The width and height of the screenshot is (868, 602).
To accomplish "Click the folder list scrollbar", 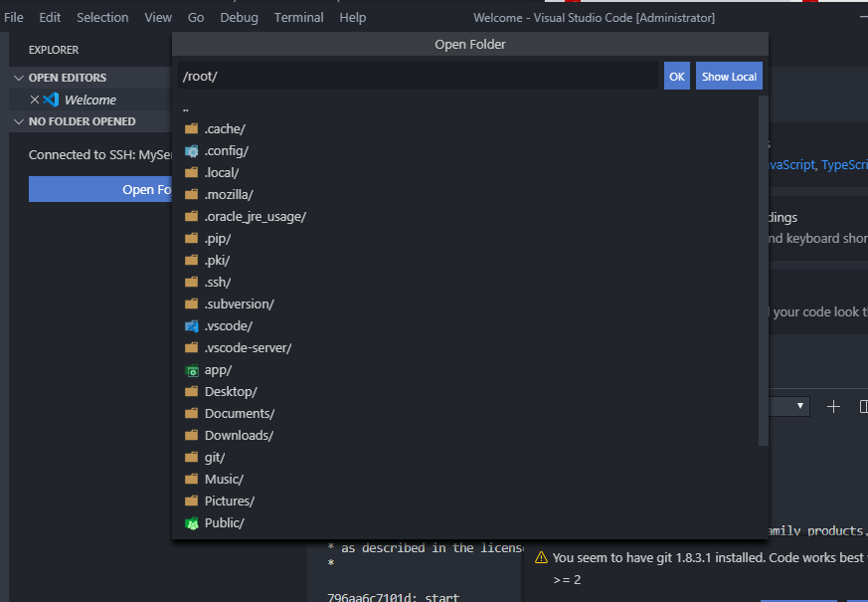I will click(x=764, y=271).
